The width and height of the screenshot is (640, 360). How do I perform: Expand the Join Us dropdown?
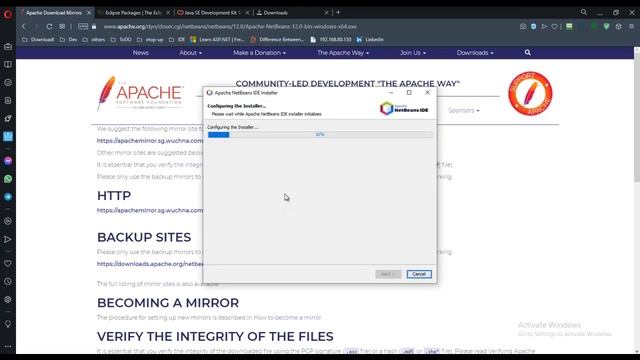point(412,53)
